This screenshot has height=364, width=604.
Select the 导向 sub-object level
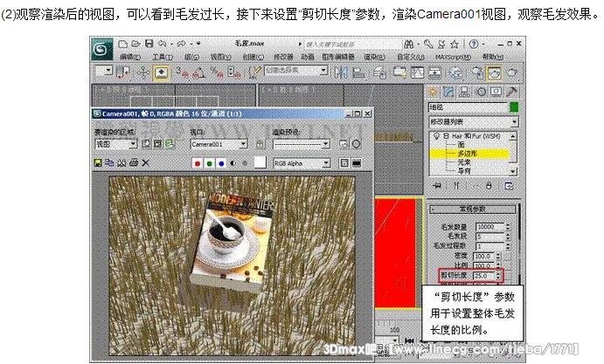(464, 170)
